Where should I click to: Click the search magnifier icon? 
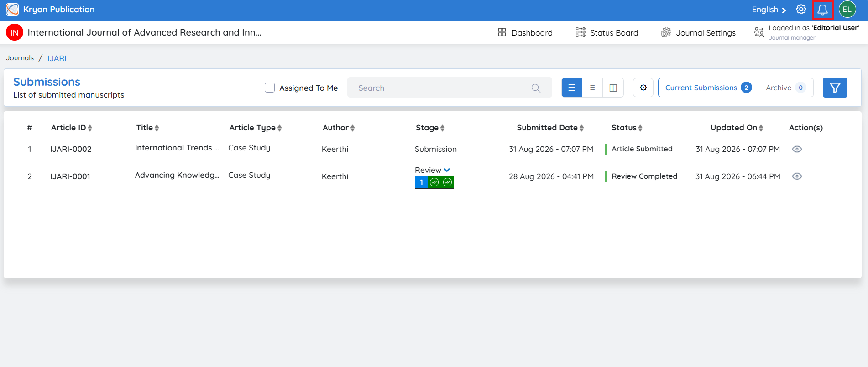pyautogui.click(x=536, y=88)
